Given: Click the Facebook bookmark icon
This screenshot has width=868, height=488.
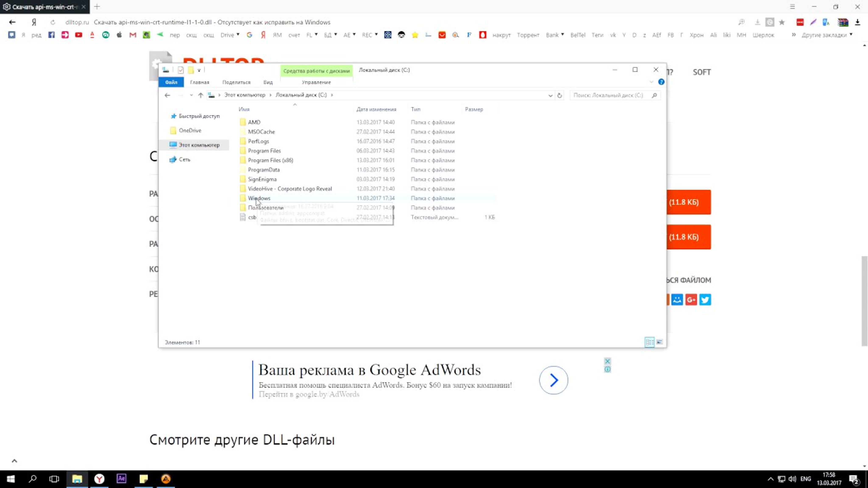Looking at the screenshot, I should [x=51, y=35].
